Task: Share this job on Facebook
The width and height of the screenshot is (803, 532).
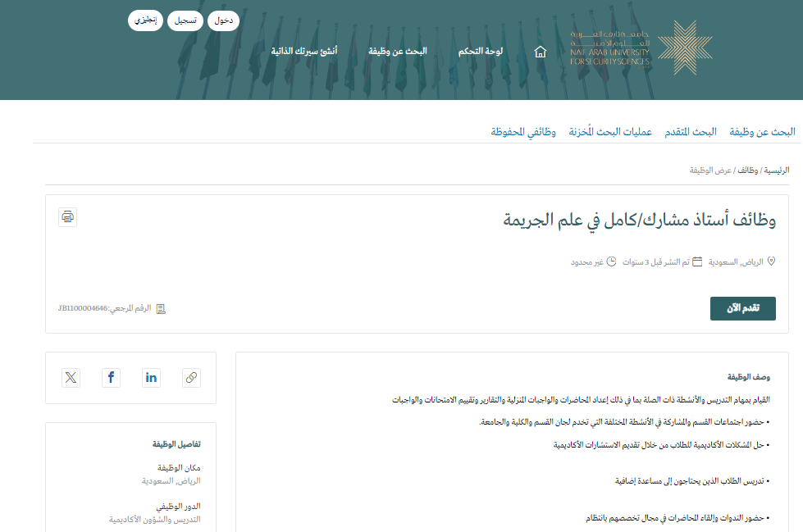Action: [x=111, y=378]
